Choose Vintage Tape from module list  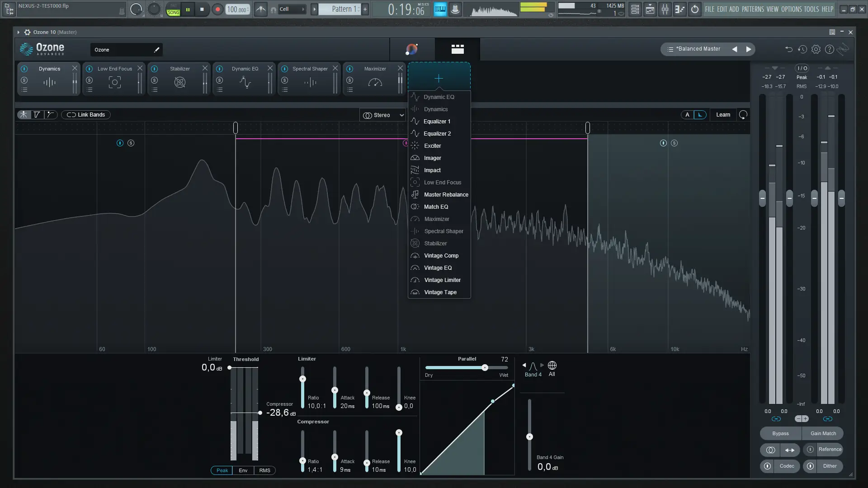440,292
